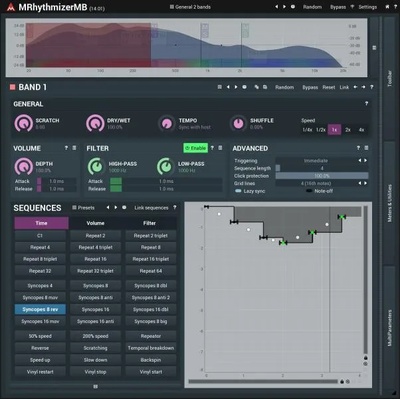Toggle the red Band 1 enable square

pos(13,87)
